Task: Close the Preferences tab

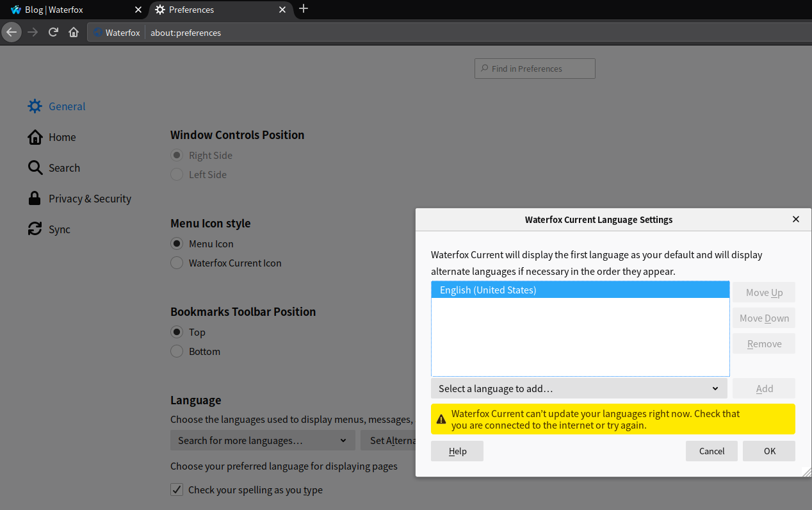Action: (282, 10)
